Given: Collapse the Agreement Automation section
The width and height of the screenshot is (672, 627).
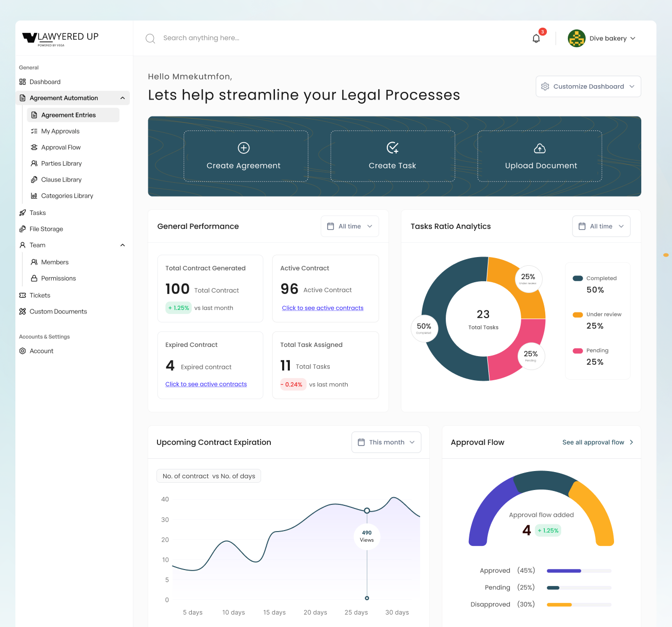Looking at the screenshot, I should [x=123, y=97].
